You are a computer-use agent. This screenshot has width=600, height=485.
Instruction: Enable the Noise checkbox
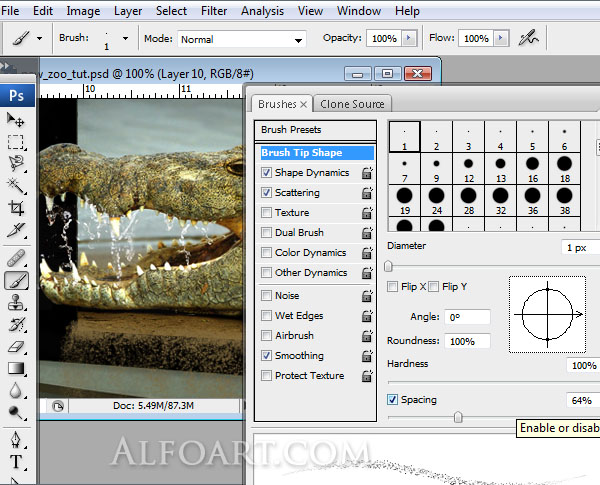[x=266, y=296]
